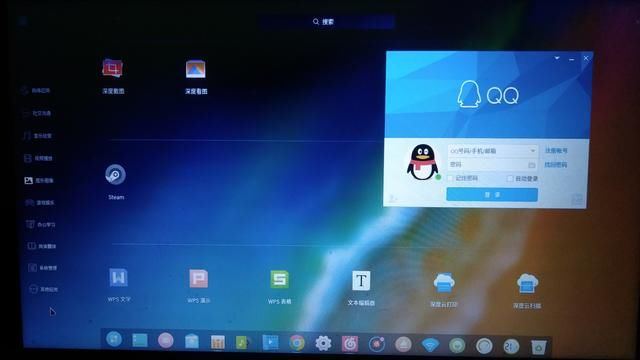
Task: Open the soft keyboard icon in password field
Action: pos(531,165)
